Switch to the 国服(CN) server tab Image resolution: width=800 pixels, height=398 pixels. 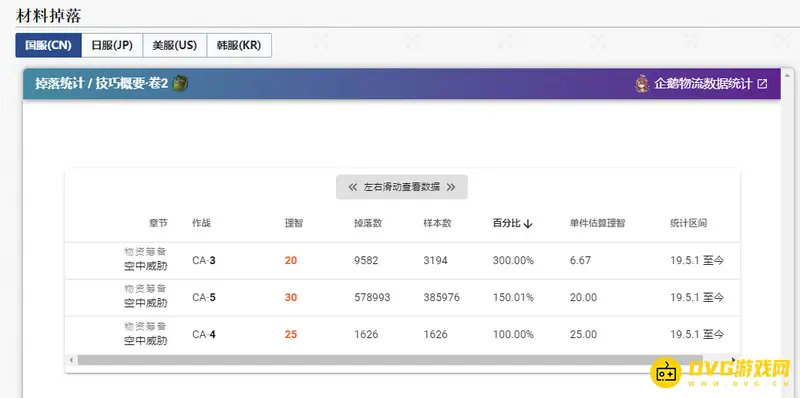click(x=48, y=45)
